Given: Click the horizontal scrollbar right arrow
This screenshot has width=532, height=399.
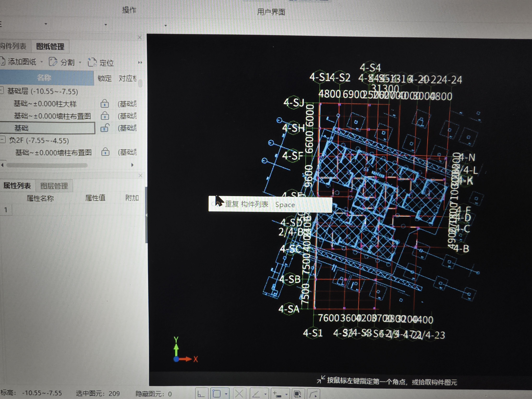Looking at the screenshot, I should point(132,165).
